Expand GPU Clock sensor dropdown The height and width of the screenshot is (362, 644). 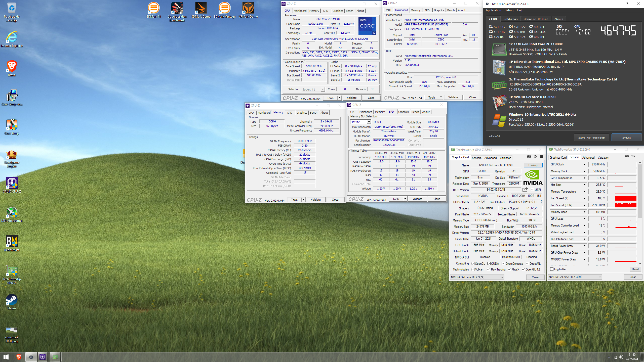[584, 164]
